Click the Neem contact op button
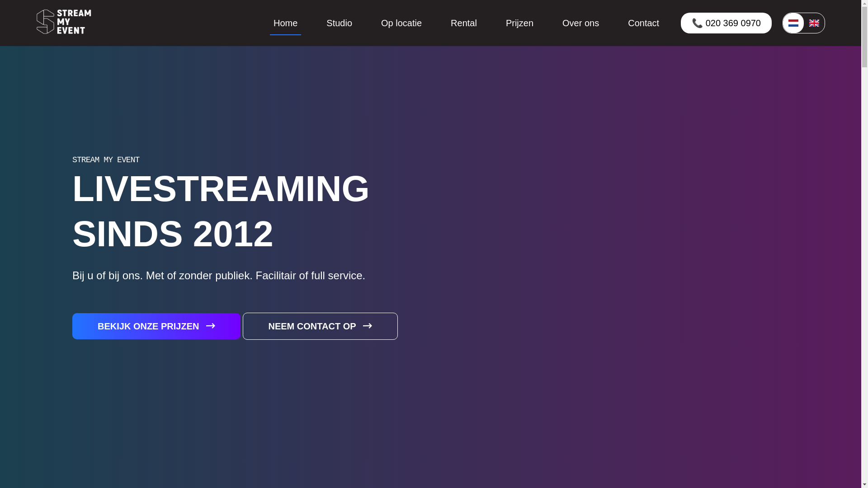The image size is (868, 488). point(320,326)
